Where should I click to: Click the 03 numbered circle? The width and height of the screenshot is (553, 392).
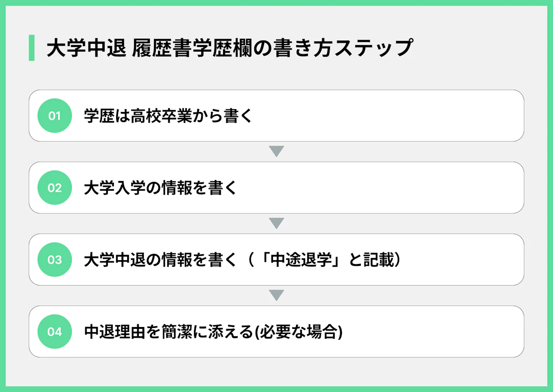tap(54, 259)
